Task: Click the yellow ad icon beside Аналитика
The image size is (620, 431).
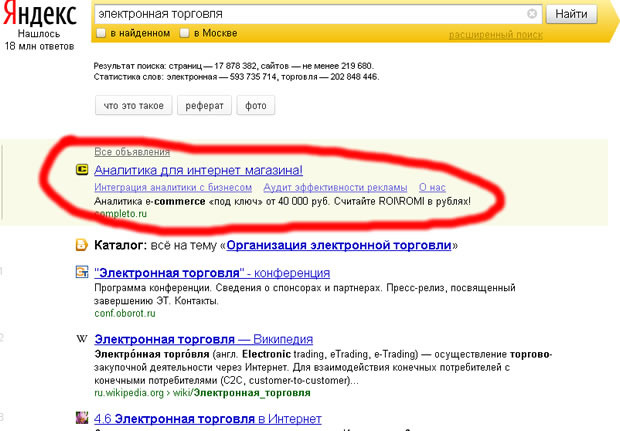Action: [x=82, y=170]
